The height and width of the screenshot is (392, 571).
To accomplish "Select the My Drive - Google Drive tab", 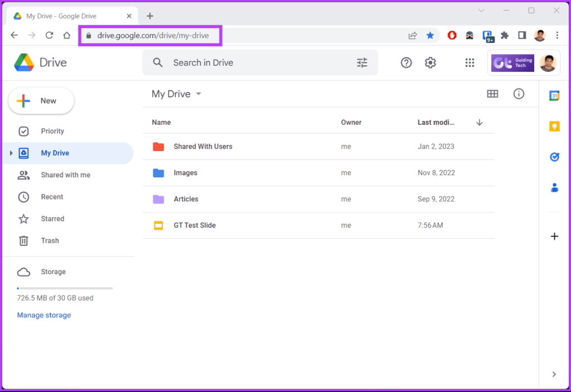I will coord(72,16).
